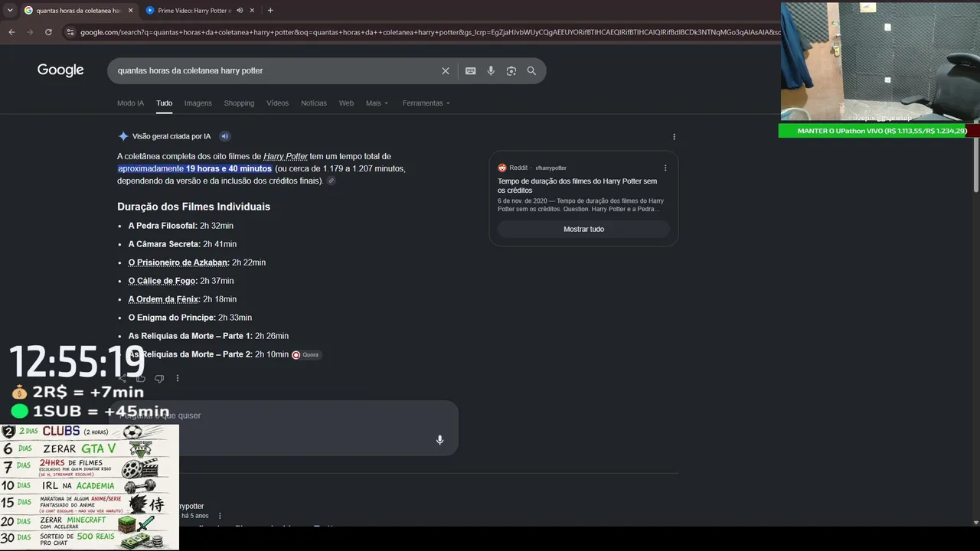This screenshot has width=980, height=551.
Task: Open a new browser tab with plus
Action: (x=270, y=11)
